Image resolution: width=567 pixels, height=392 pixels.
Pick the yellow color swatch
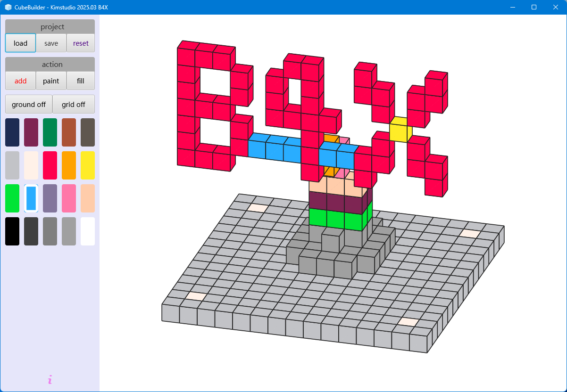click(88, 165)
